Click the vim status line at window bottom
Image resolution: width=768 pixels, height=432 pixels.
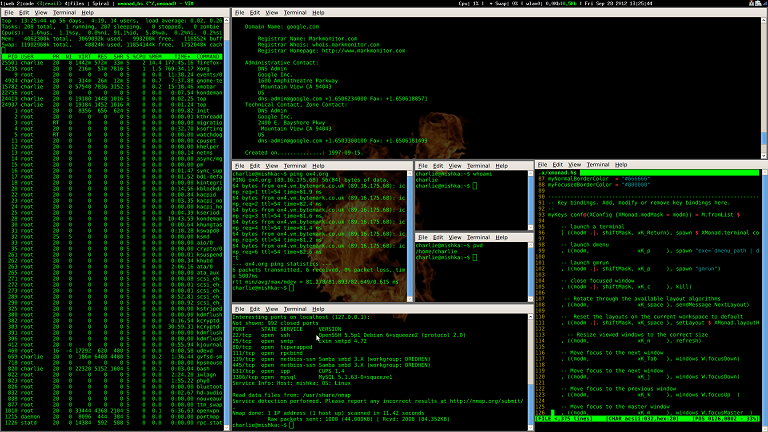tap(648, 419)
